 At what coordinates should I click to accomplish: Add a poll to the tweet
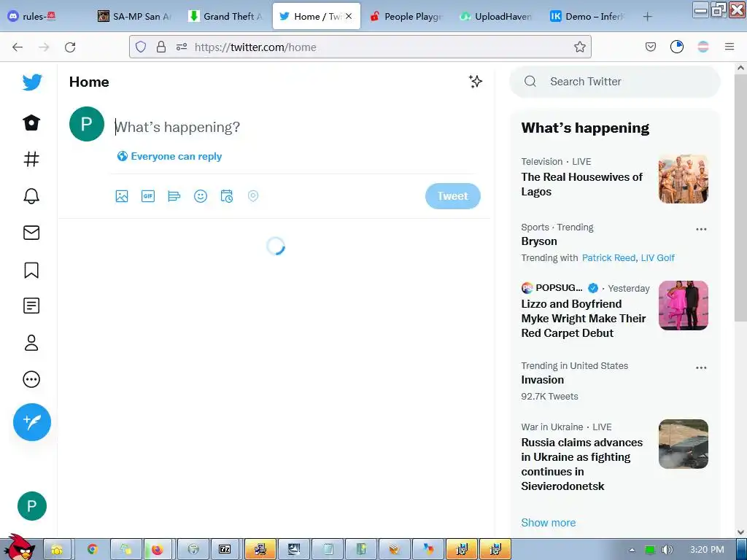click(174, 195)
